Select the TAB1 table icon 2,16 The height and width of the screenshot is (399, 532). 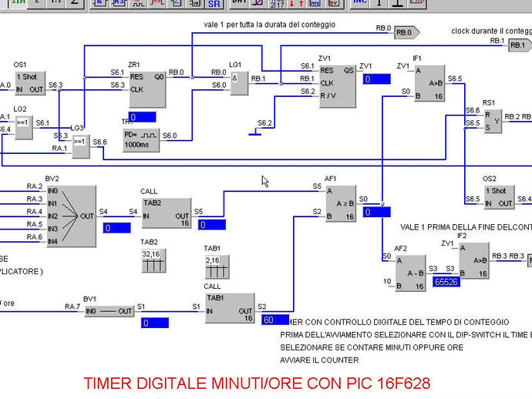click(217, 267)
